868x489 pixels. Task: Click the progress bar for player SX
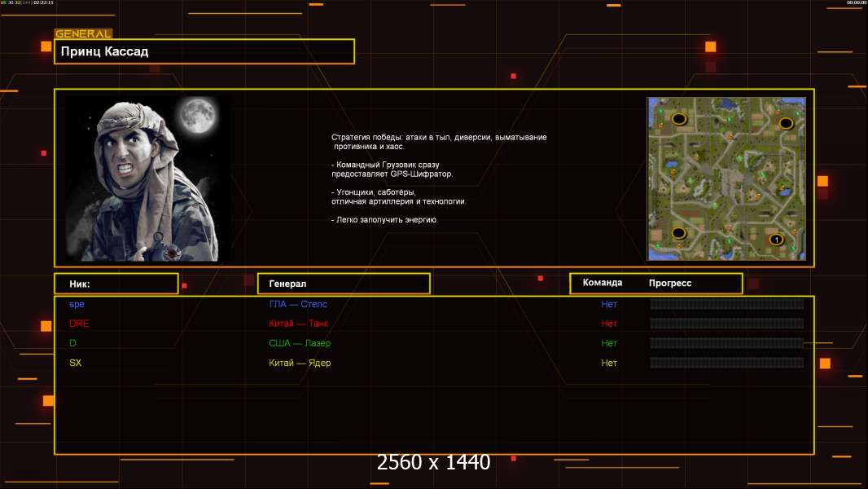726,363
